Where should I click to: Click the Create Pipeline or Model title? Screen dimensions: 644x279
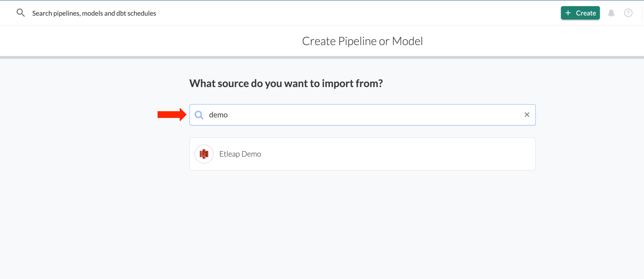(x=362, y=41)
